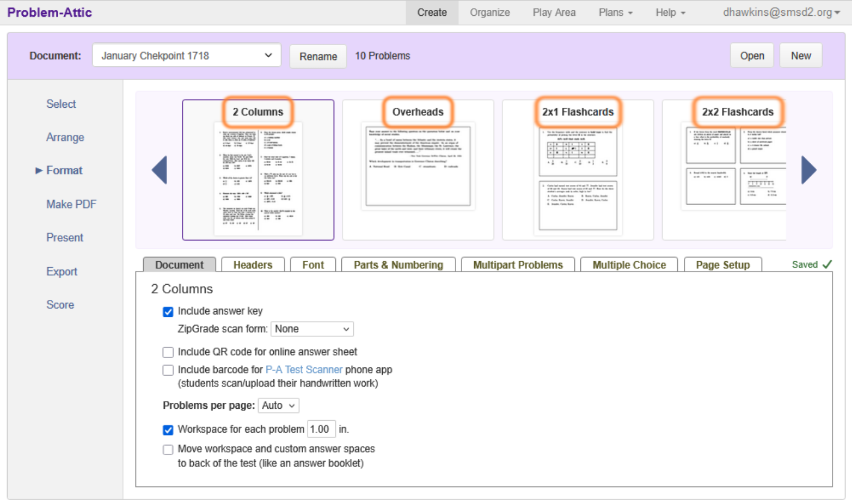Select the 2x2 Flashcards layout
Screen dimensions: 852x504
point(738,169)
